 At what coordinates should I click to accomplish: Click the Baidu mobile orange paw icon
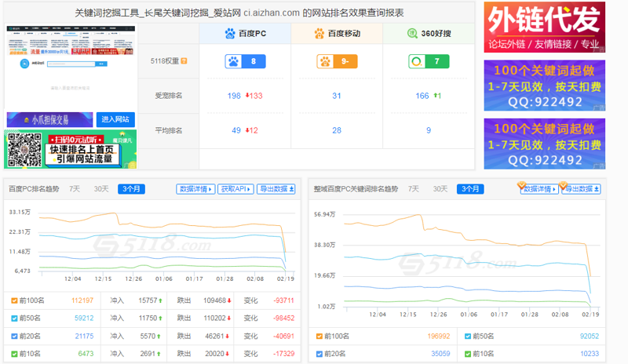click(319, 33)
